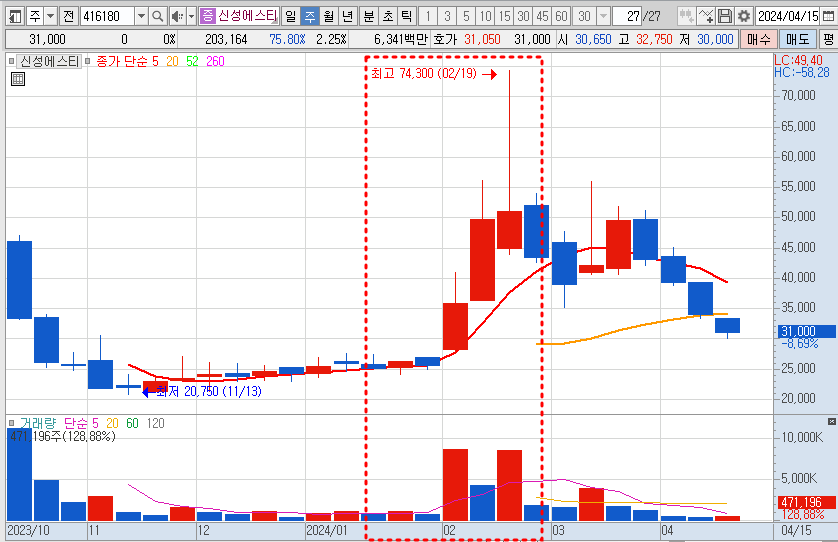Toggle square marker before 종가 단순 legend
Image resolution: width=838 pixels, height=542 pixels.
pos(88,61)
